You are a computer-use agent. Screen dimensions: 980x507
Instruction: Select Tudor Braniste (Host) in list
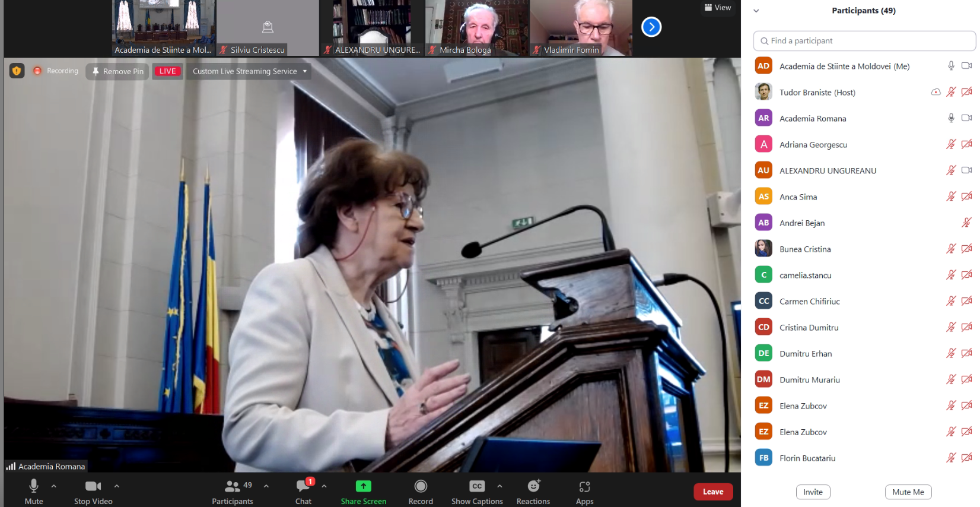click(864, 92)
